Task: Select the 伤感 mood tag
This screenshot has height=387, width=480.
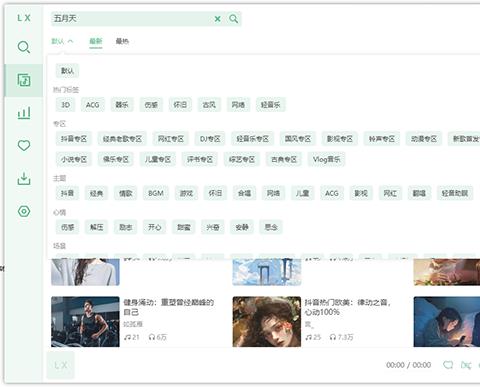Action: click(x=67, y=227)
